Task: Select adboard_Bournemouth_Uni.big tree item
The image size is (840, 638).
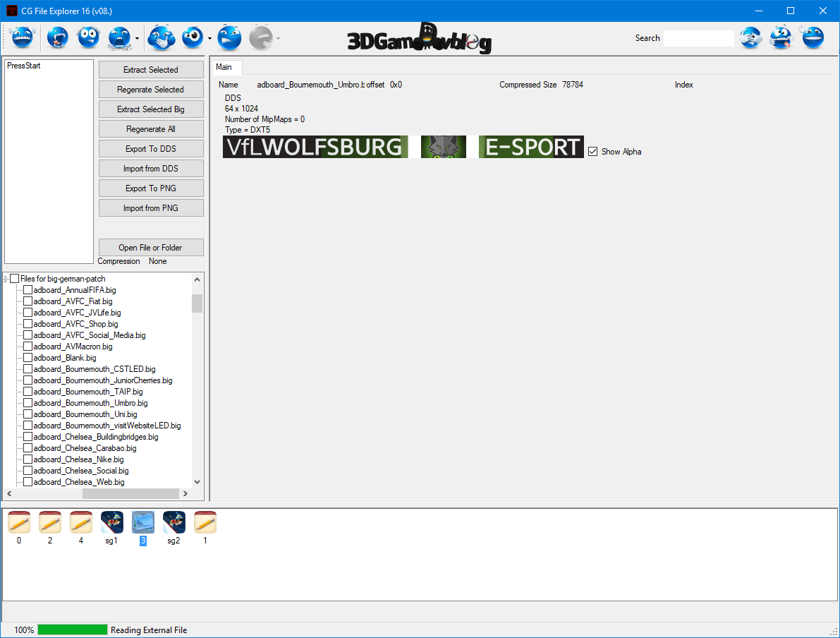Action: tap(85, 414)
